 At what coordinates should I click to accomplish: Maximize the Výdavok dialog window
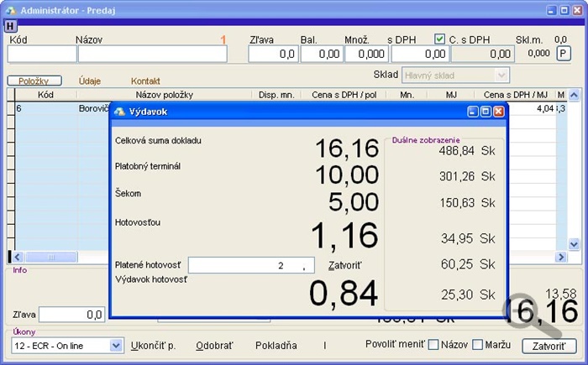486,111
